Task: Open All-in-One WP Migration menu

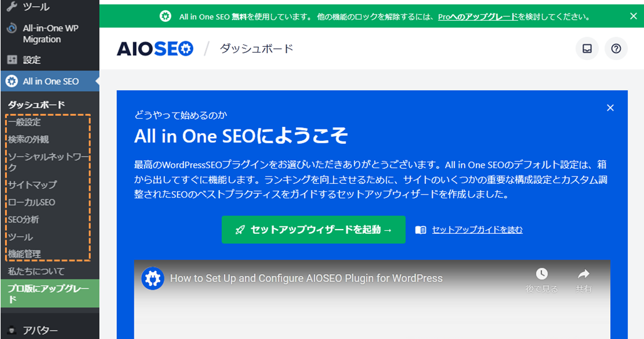Action: point(49,34)
